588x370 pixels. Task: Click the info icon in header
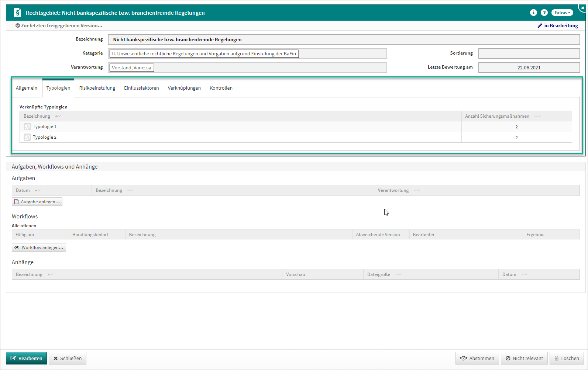click(x=533, y=13)
